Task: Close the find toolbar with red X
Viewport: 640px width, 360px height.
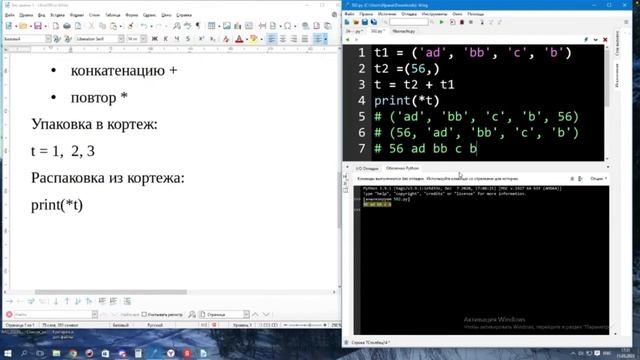Action: click(x=9, y=314)
